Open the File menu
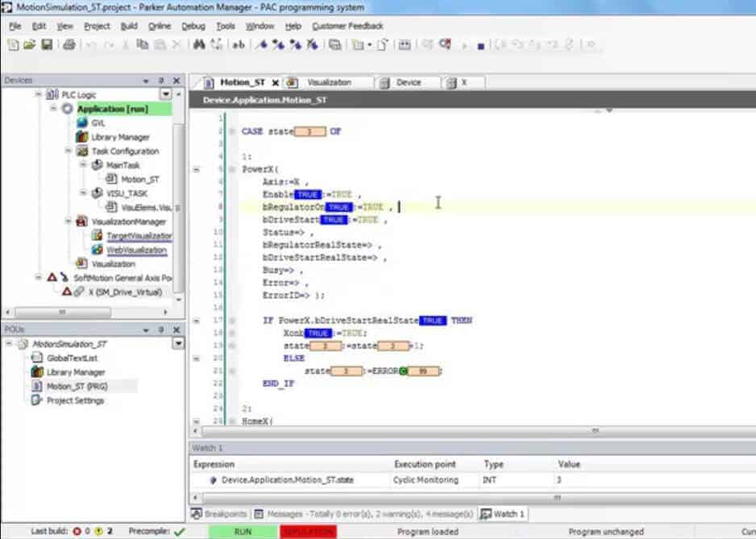756x539 pixels. 15,26
